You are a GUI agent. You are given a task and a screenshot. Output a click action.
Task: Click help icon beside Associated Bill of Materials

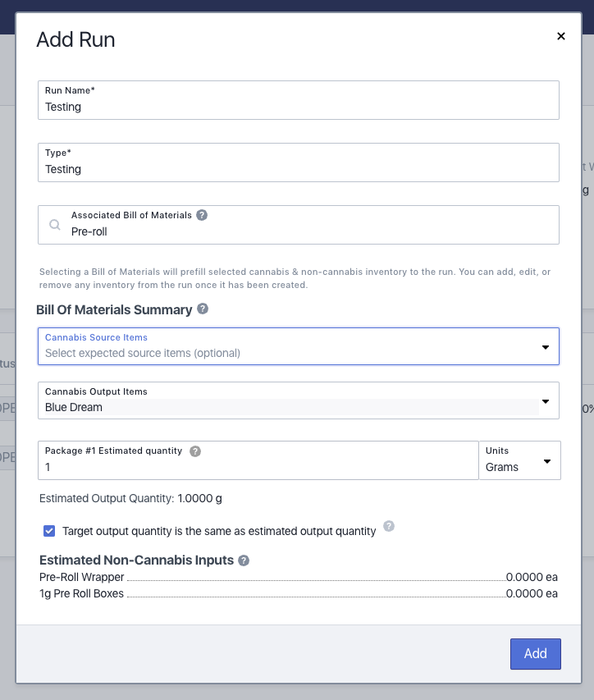(x=202, y=215)
